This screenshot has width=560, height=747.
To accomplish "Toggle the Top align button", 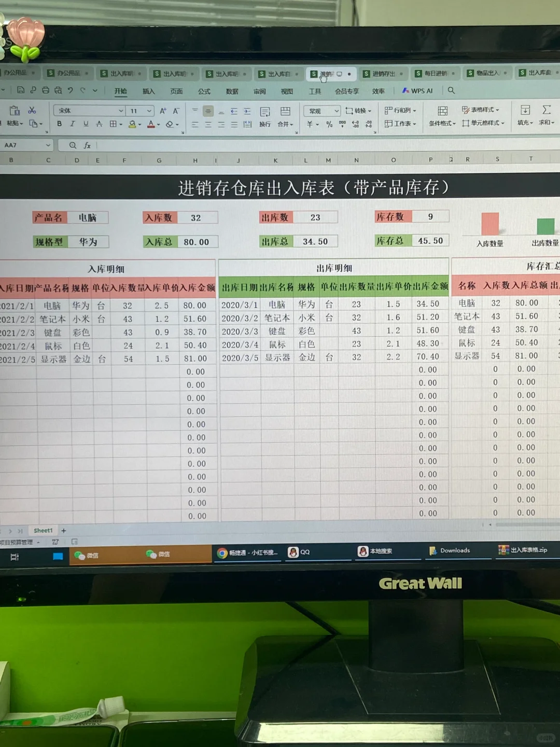I will (195, 111).
